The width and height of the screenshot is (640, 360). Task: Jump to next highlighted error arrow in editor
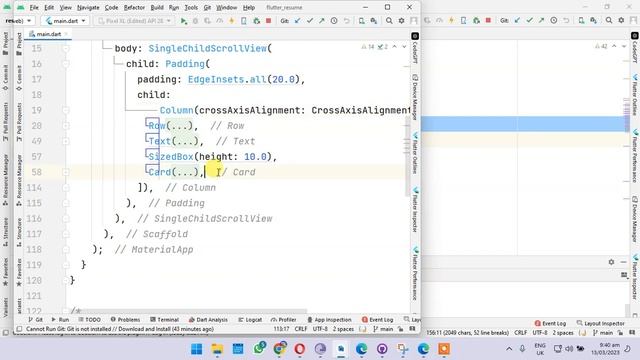[404, 47]
